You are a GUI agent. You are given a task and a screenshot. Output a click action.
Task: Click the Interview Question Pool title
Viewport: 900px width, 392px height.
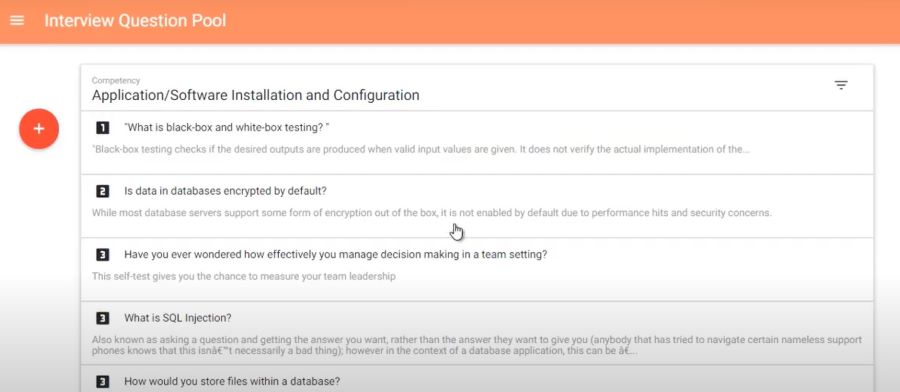(135, 21)
